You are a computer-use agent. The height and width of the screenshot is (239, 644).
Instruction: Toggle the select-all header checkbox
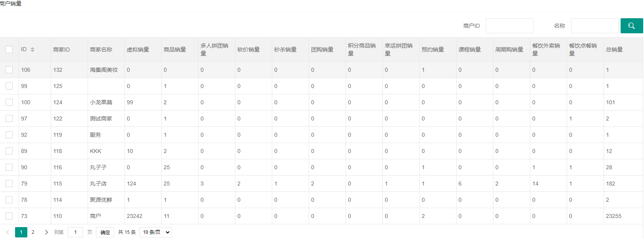pos(9,50)
